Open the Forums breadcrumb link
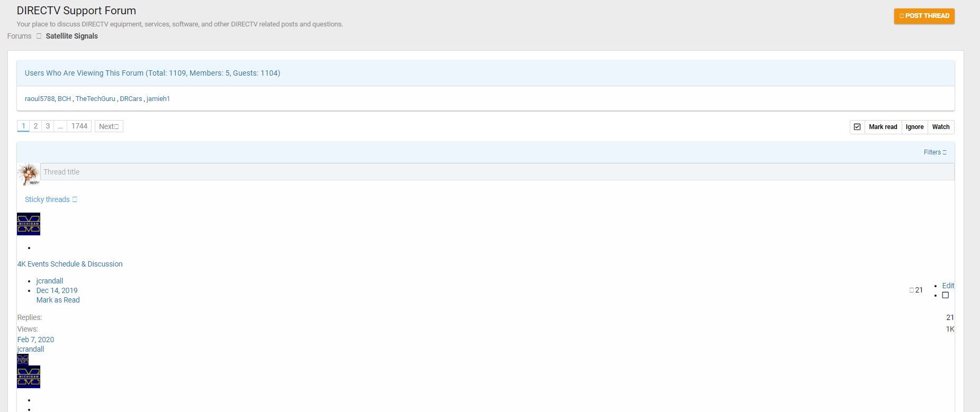This screenshot has width=980, height=412. pyautogui.click(x=19, y=36)
